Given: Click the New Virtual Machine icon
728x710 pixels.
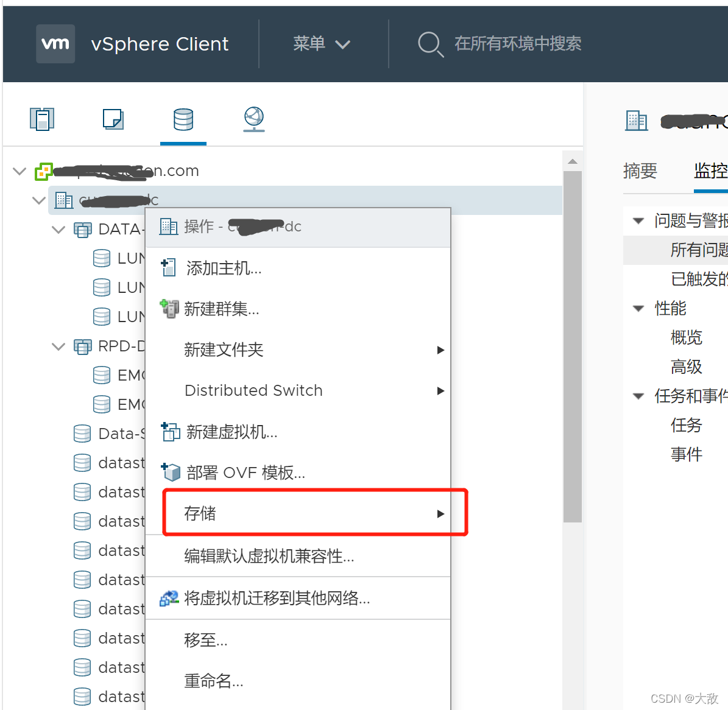Looking at the screenshot, I should pos(170,432).
